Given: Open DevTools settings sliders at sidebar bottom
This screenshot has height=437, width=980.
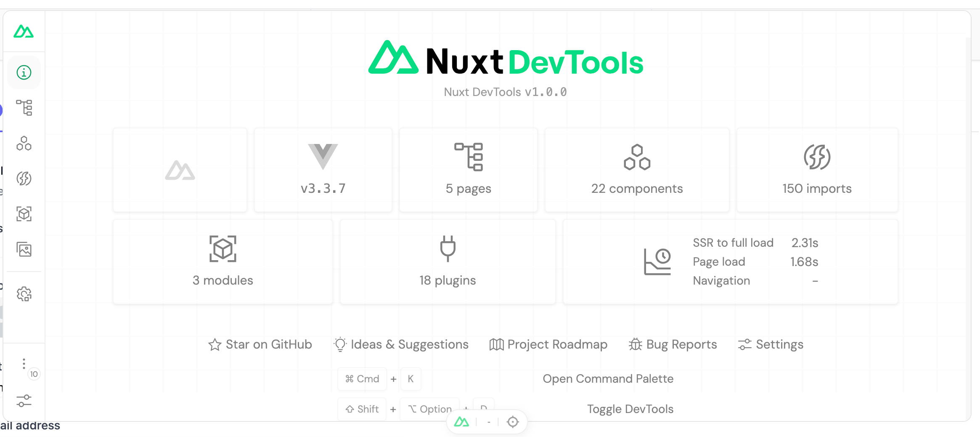Looking at the screenshot, I should click(24, 401).
